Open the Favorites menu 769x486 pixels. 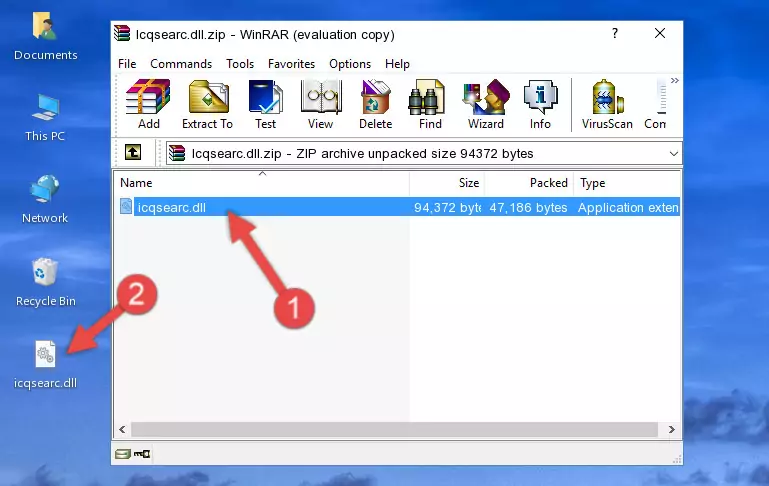[x=291, y=64]
